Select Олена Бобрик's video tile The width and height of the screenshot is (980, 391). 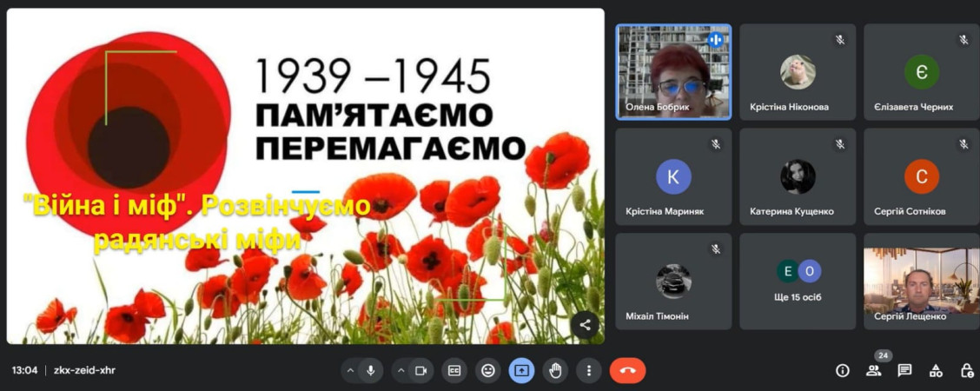coord(673,71)
